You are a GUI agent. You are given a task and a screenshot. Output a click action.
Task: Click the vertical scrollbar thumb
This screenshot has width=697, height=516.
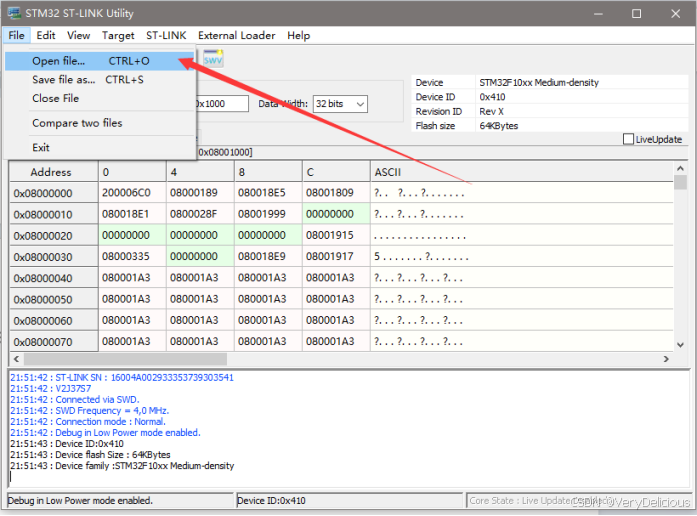(x=680, y=182)
